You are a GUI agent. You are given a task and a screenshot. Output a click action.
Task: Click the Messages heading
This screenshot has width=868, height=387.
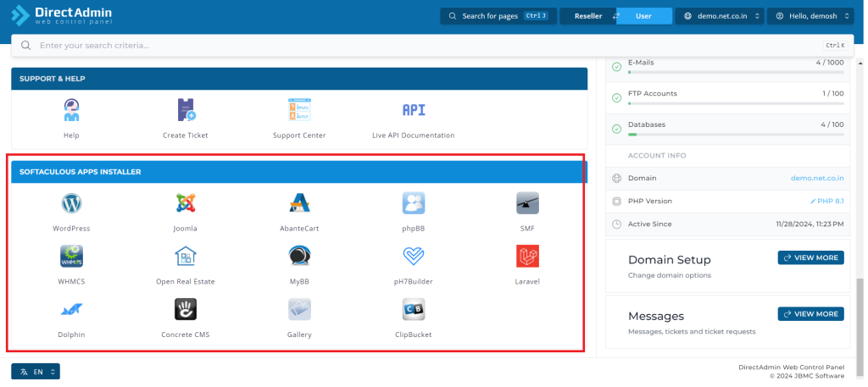656,316
